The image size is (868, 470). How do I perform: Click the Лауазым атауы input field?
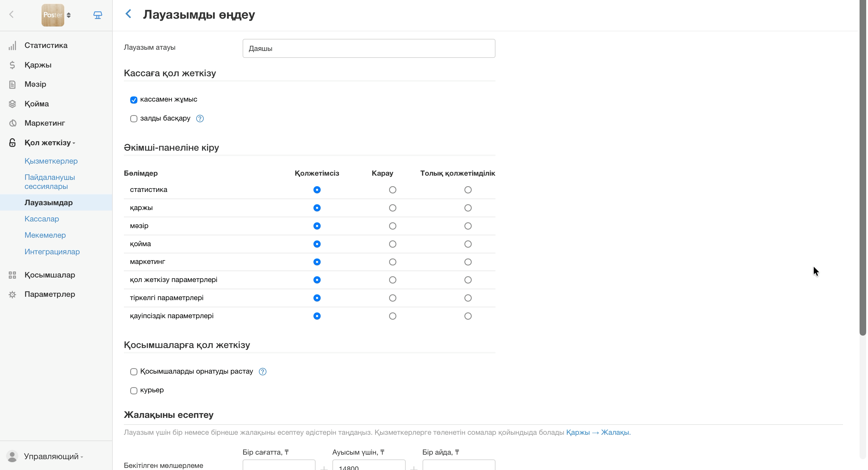click(369, 49)
